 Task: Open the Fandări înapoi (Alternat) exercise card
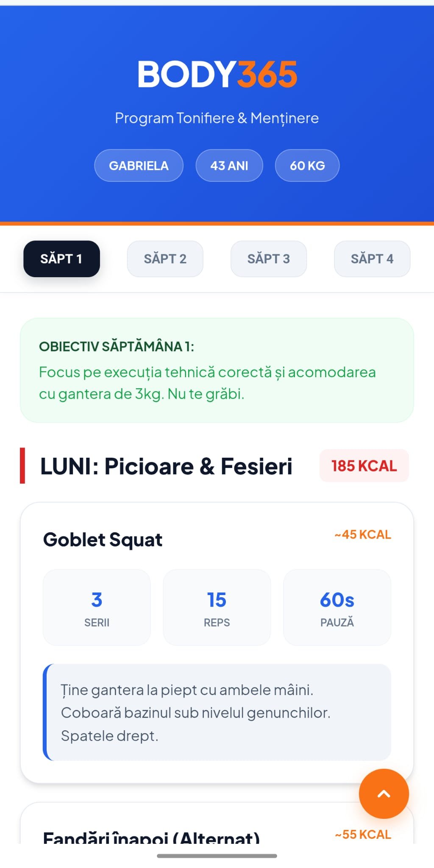[151, 836]
